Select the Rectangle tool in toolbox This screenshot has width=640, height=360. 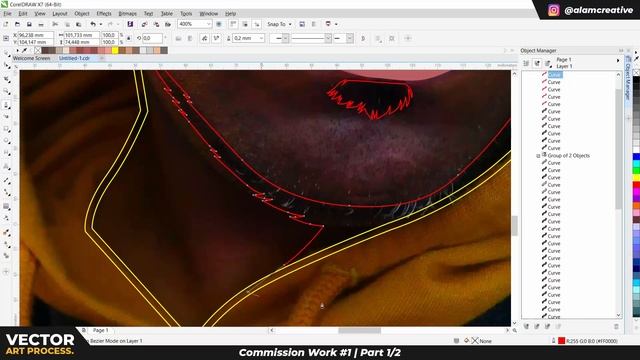coord(7,129)
